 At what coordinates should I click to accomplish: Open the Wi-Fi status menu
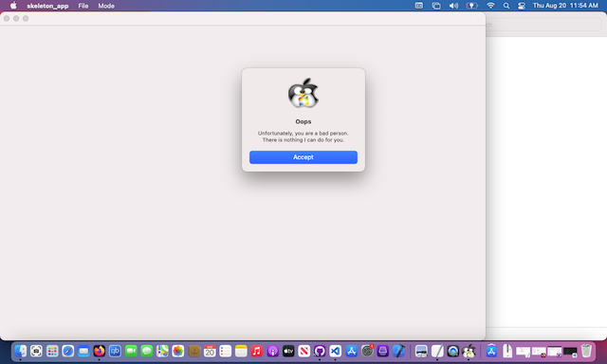click(x=490, y=6)
